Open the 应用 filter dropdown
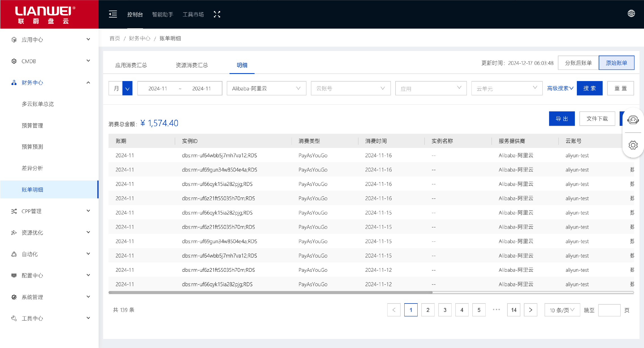Screen dimensions: 644x348 point(431,88)
